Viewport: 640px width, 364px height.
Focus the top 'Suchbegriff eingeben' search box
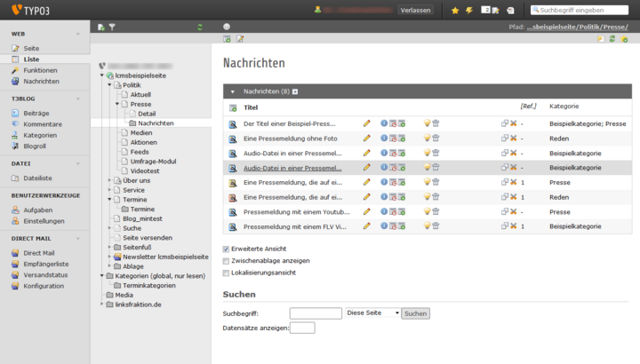(580, 10)
